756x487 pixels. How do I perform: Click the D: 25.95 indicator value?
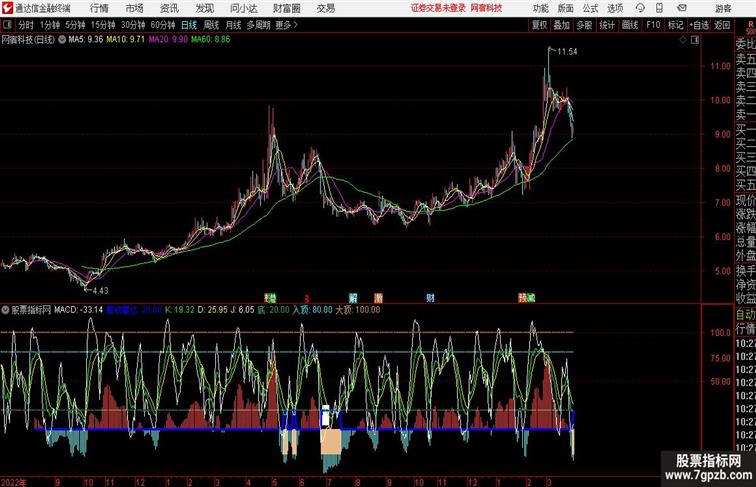coord(213,310)
